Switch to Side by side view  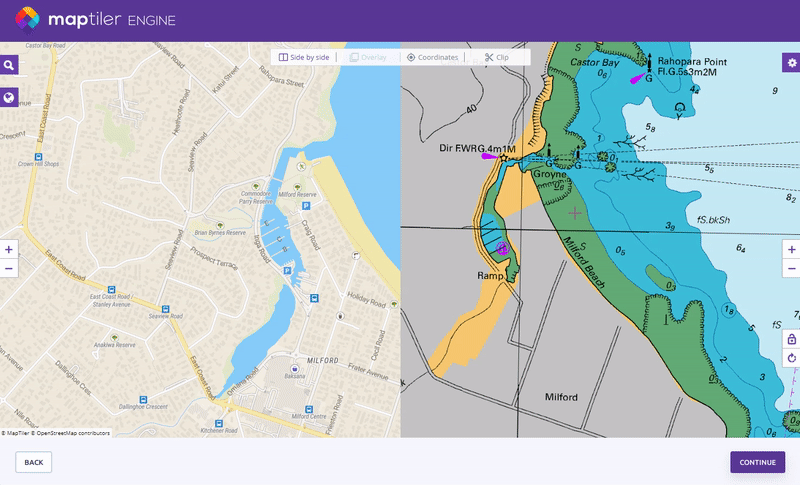pos(304,57)
